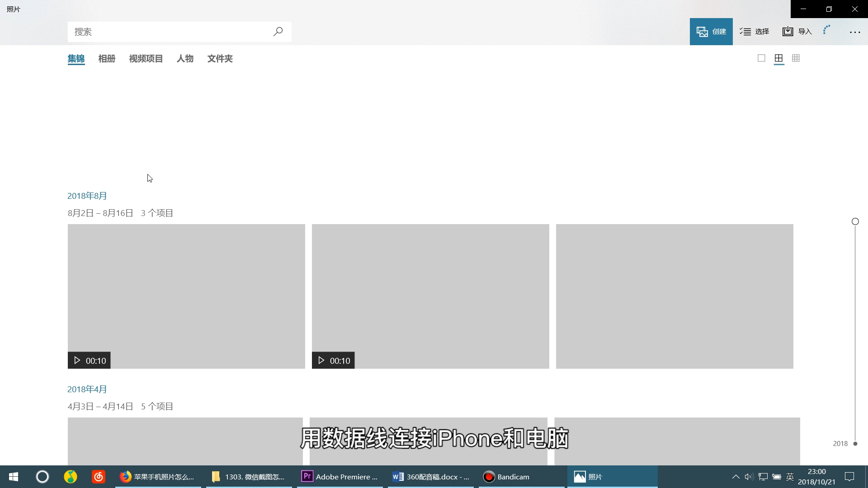Open the 2018年4月 month link
This screenshot has width=868, height=488.
tap(87, 389)
